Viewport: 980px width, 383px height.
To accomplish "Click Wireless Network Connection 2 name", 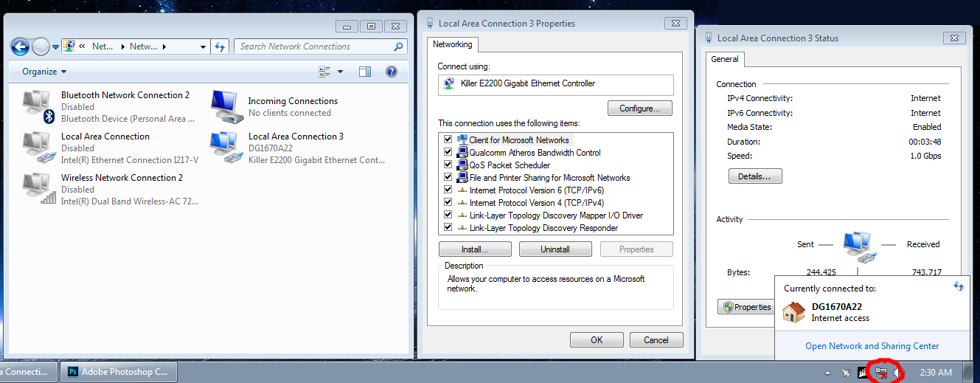I will pyautogui.click(x=122, y=178).
